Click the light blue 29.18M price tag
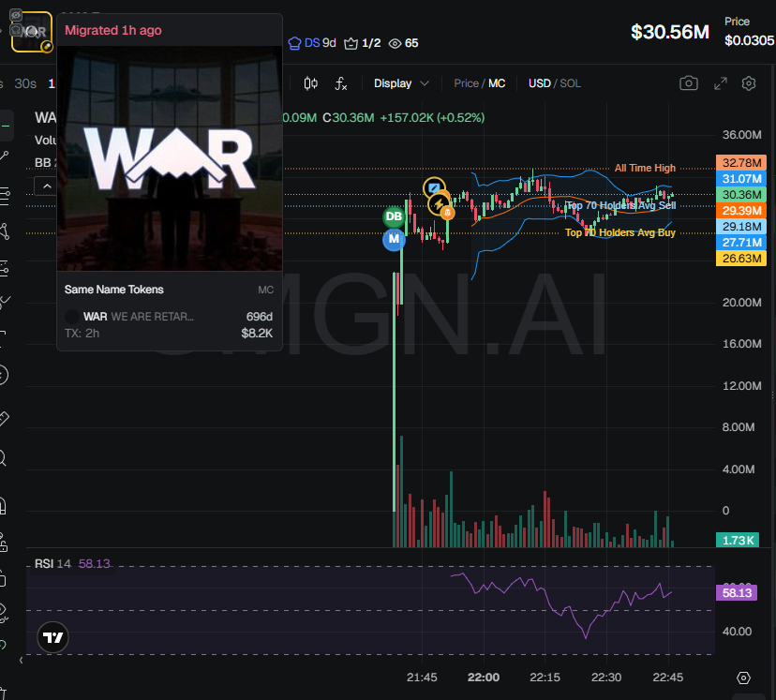The width and height of the screenshot is (776, 700). (741, 227)
